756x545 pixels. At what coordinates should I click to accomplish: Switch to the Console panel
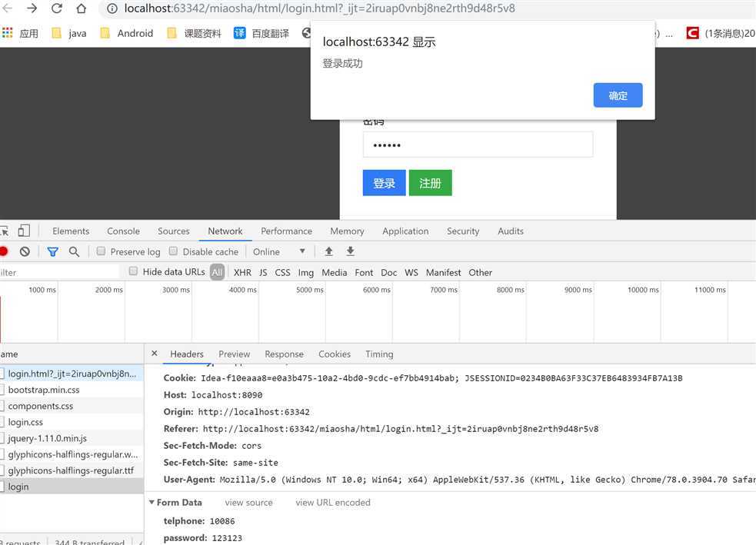pos(123,231)
